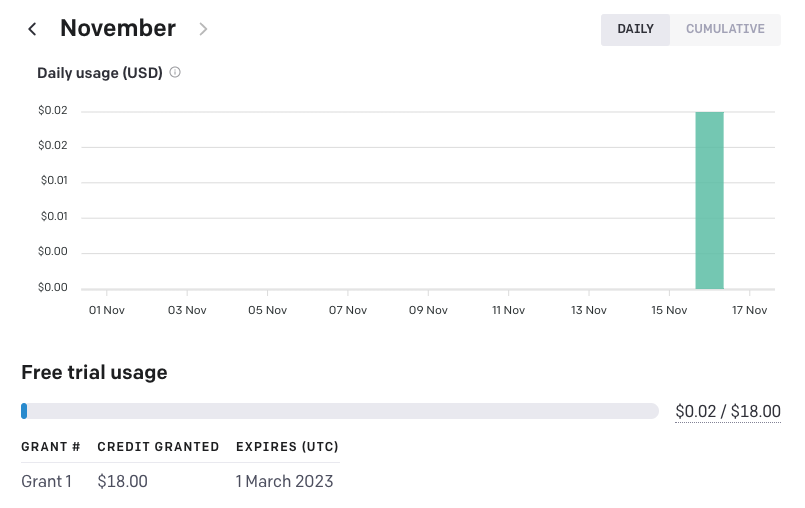Click the Grant 1 row label
This screenshot has width=805, height=508.
[x=46, y=481]
